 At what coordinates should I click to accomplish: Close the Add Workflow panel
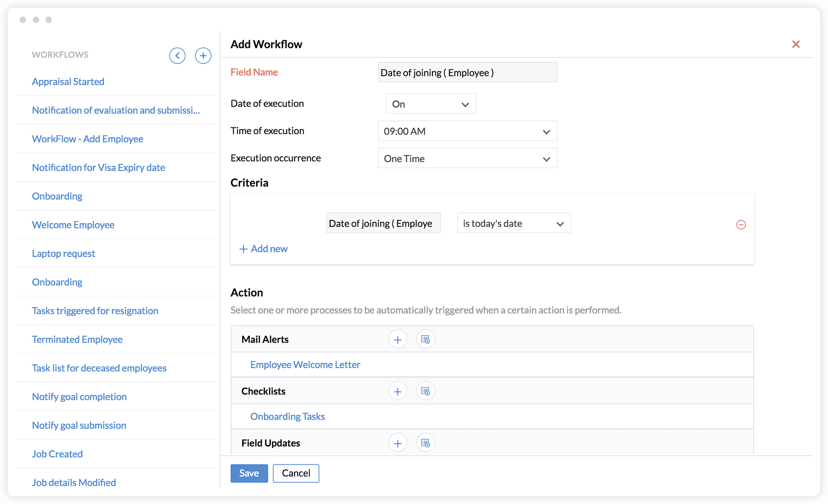(x=796, y=44)
